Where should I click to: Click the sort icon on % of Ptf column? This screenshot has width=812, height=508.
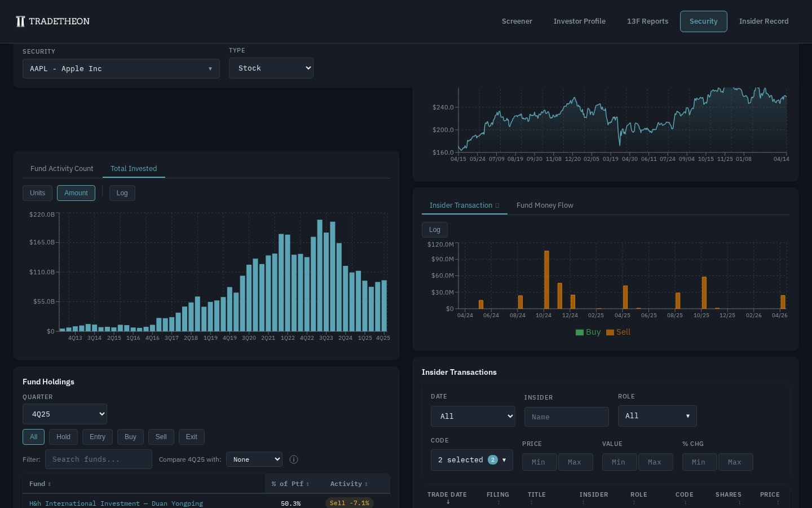click(308, 484)
